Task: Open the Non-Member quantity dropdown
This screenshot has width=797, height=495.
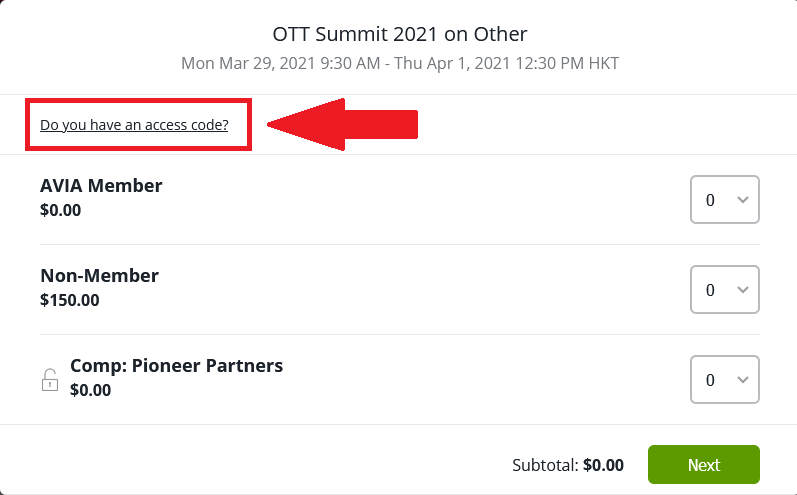Action: pos(724,290)
